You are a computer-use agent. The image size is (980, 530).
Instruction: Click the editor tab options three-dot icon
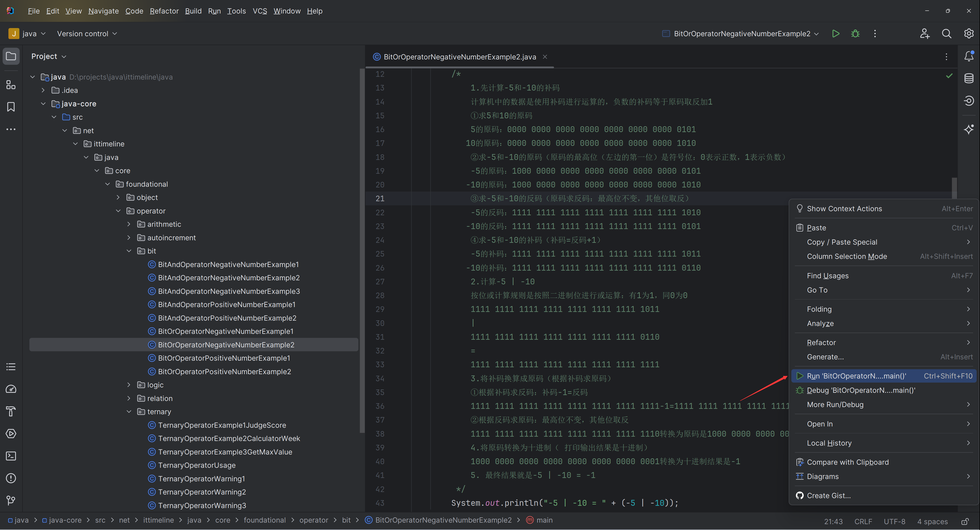click(x=946, y=57)
